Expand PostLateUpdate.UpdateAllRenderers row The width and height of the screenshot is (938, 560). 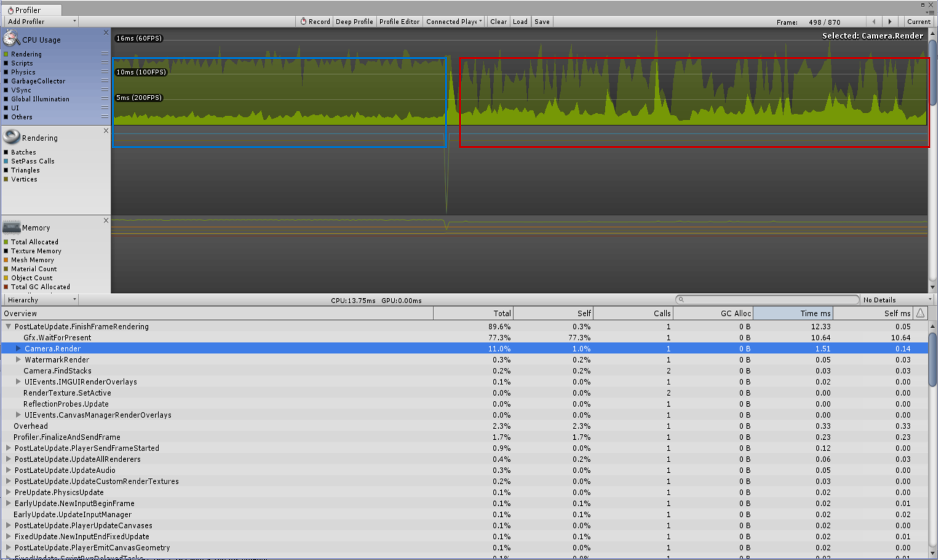8,459
